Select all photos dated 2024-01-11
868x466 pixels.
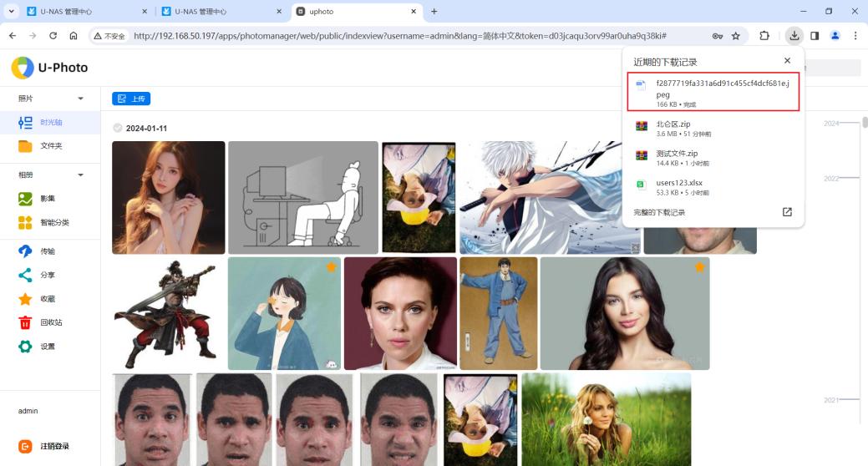(x=118, y=129)
